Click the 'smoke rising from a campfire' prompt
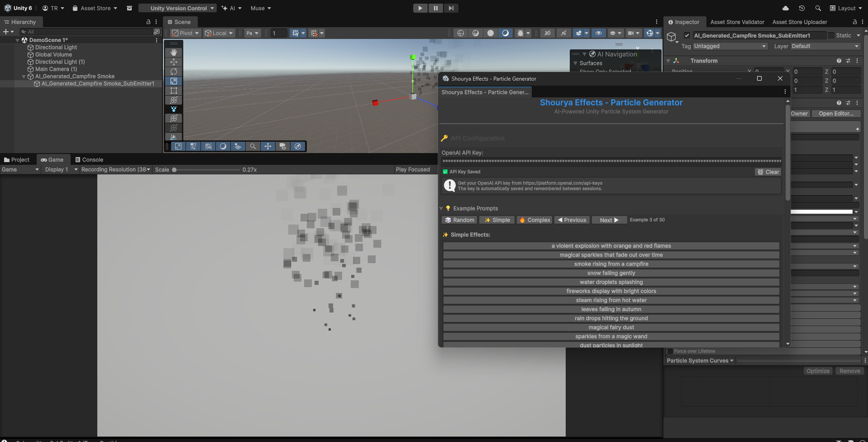 (611, 264)
